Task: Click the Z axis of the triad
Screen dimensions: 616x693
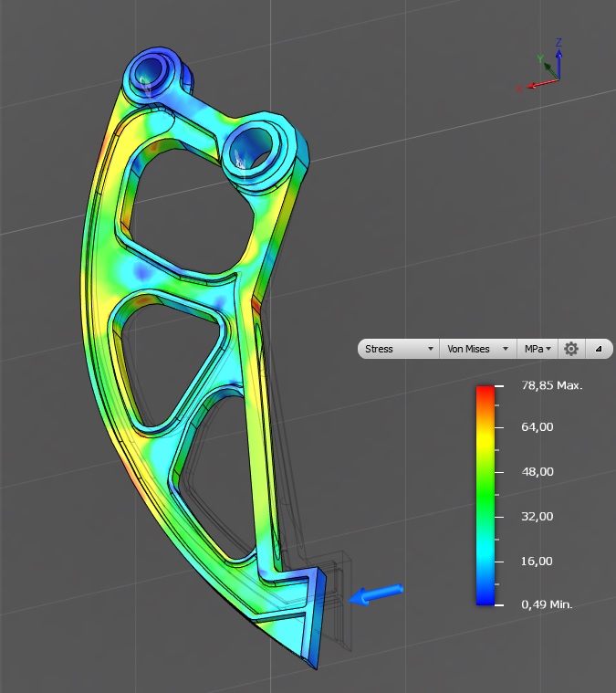Action: 559,59
